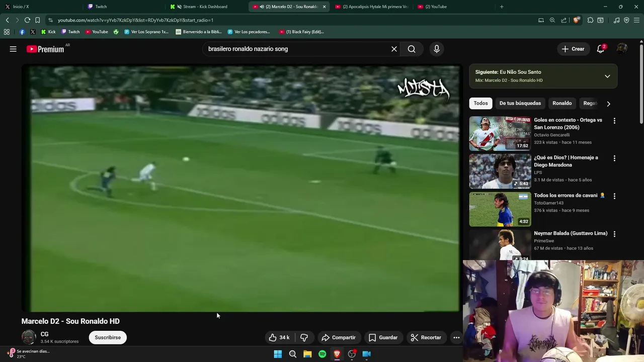This screenshot has height=362, width=644.
Task: Select De tus búsquedas filter chip
Action: 520,103
